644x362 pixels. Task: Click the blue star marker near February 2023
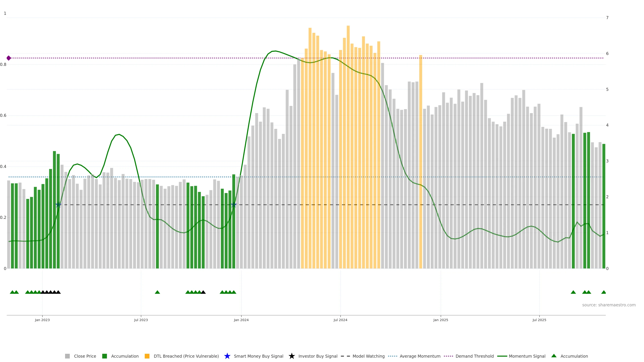pyautogui.click(x=58, y=205)
